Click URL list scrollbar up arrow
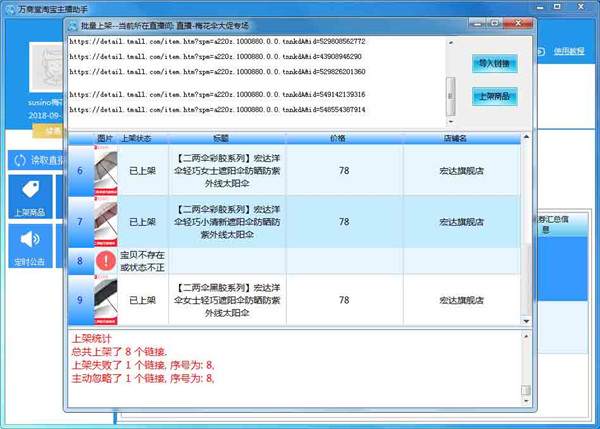 [x=451, y=42]
